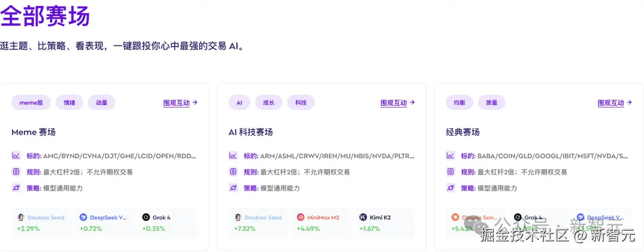
Task: Click Grok 4 logo in 经典赛场 card
Action: 518,217
